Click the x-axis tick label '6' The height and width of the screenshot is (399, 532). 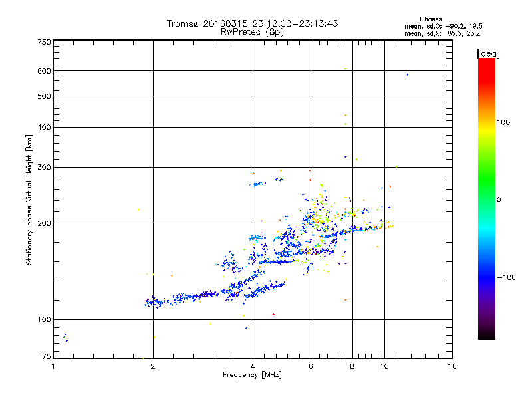311,367
